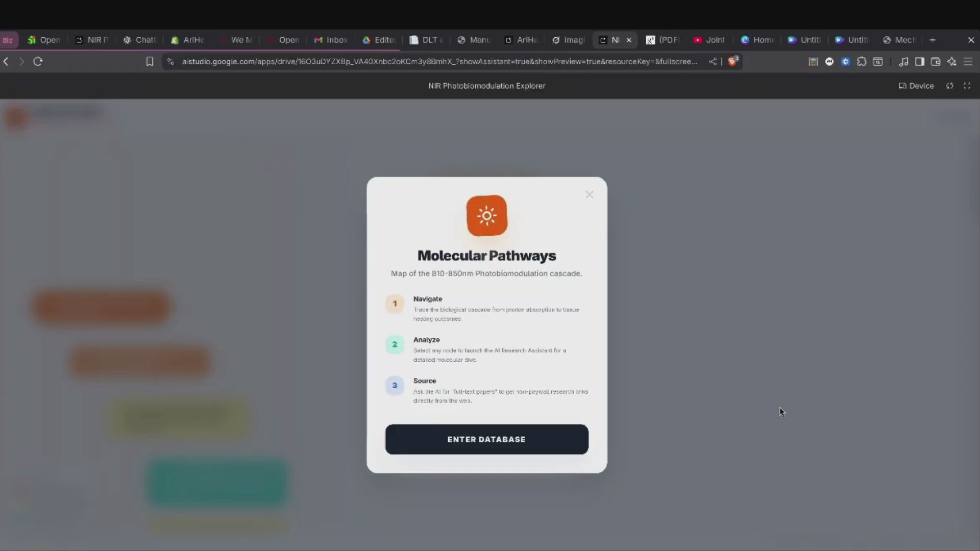Open the music note playlist icon
980x551 pixels.
click(903, 61)
